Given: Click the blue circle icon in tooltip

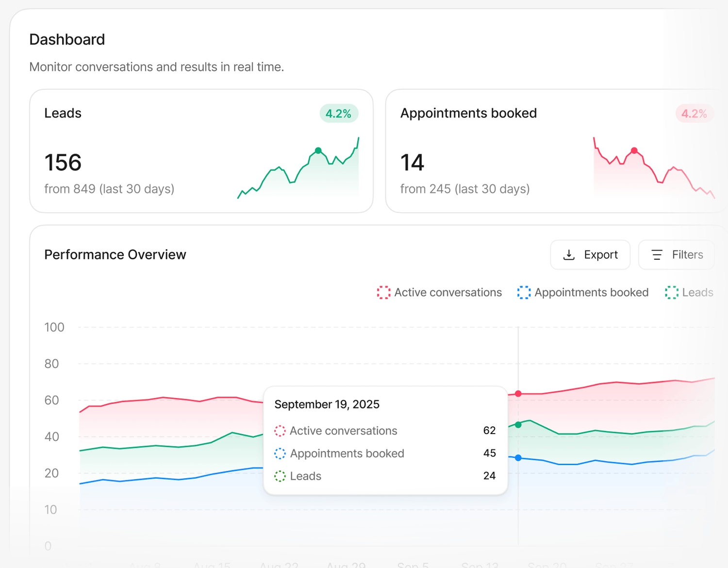Looking at the screenshot, I should pyautogui.click(x=280, y=453).
